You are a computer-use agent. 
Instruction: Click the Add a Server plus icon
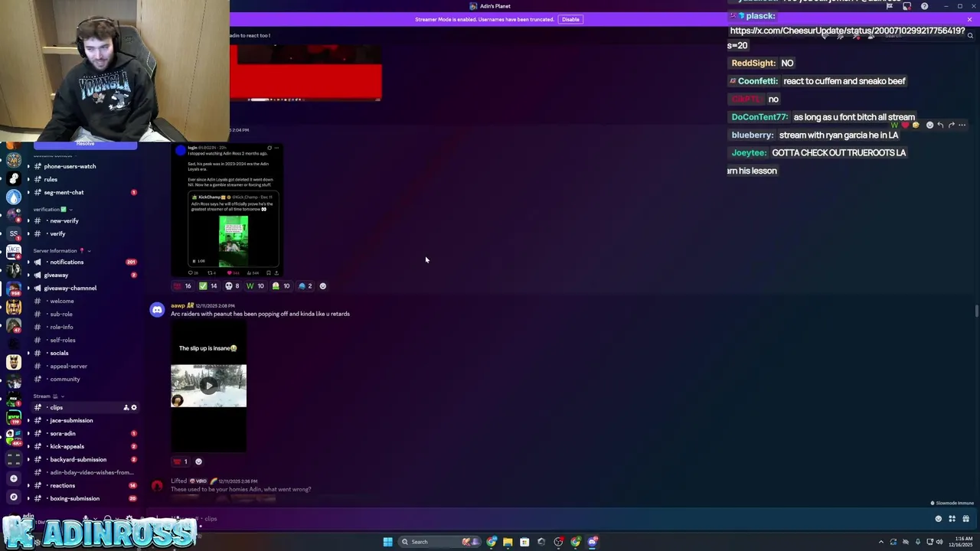coord(13,478)
